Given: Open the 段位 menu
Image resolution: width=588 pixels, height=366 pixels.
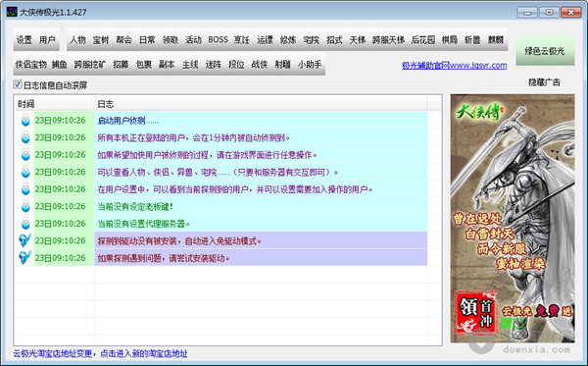Looking at the screenshot, I should coord(236,65).
